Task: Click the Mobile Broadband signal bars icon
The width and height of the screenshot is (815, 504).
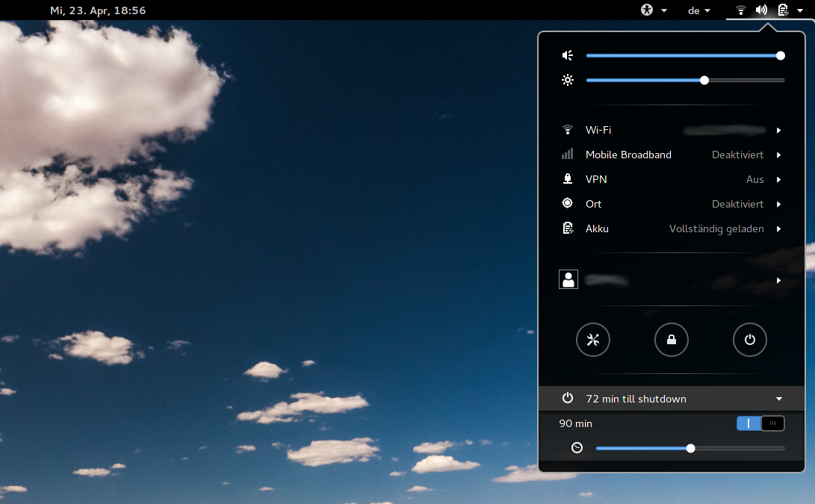Action: click(567, 154)
